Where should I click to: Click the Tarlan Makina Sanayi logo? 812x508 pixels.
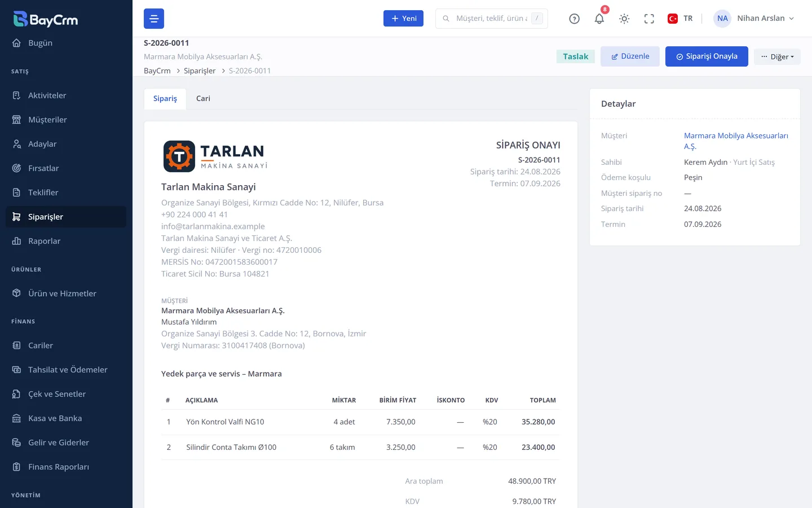point(215,156)
